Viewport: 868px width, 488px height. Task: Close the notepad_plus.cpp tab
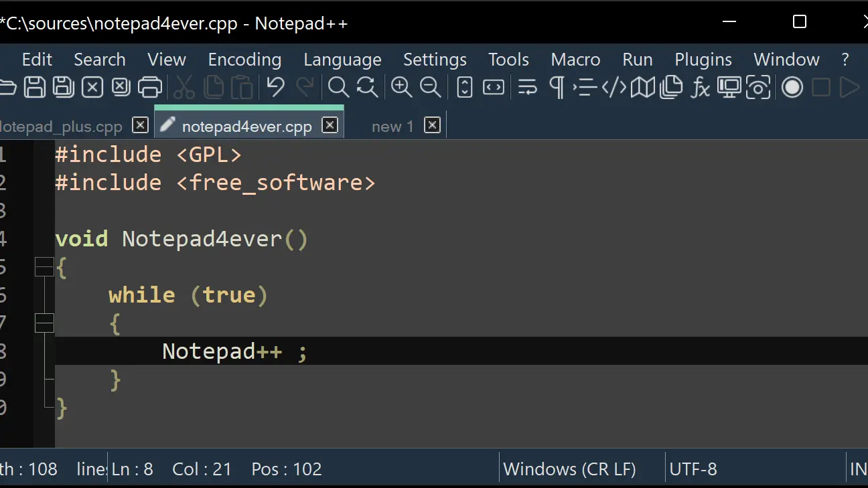point(140,125)
